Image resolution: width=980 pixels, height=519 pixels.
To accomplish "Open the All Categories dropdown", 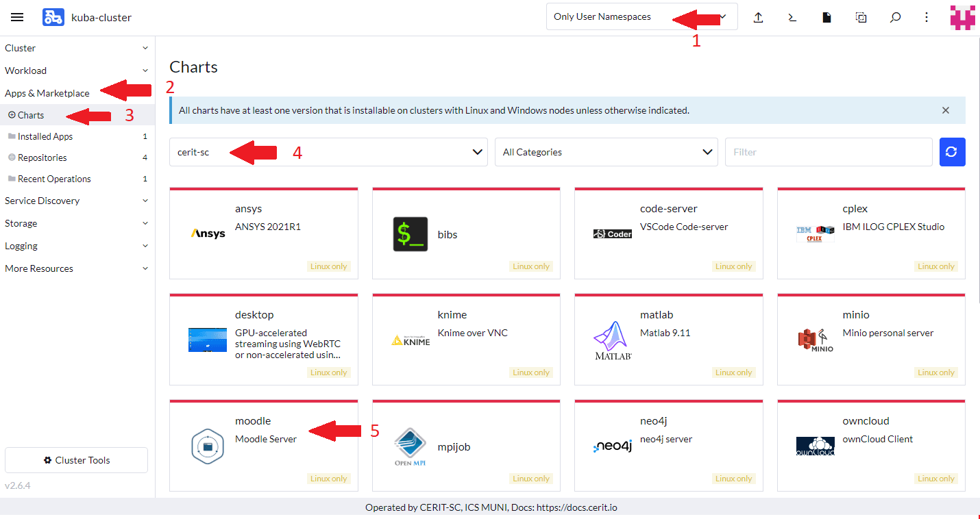I will (x=606, y=152).
